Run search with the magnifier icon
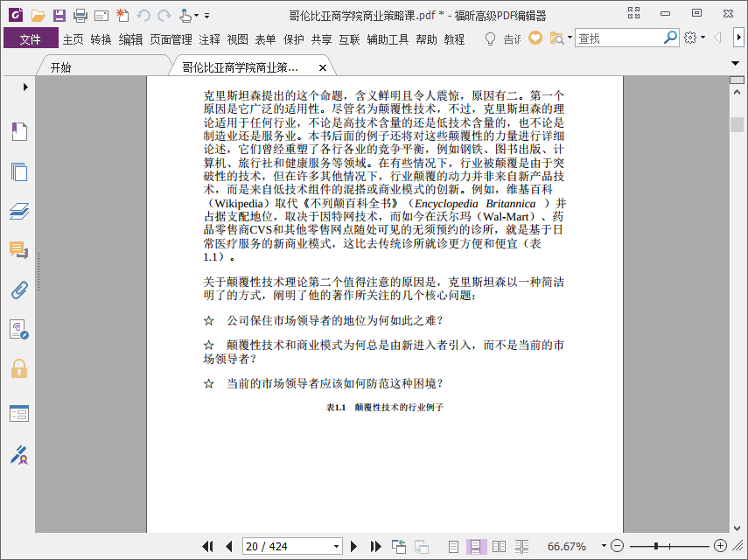748x560 pixels. (670, 38)
